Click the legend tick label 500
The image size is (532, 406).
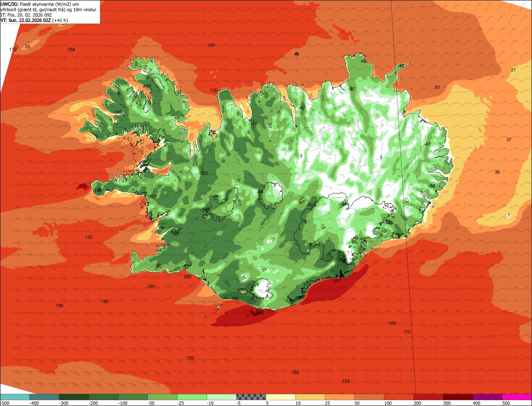tap(506, 403)
